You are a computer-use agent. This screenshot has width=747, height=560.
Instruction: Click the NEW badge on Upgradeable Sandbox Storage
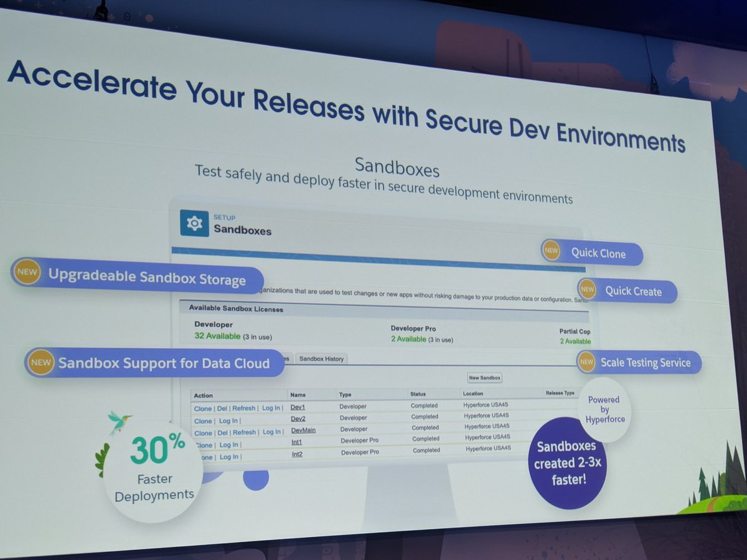[27, 272]
